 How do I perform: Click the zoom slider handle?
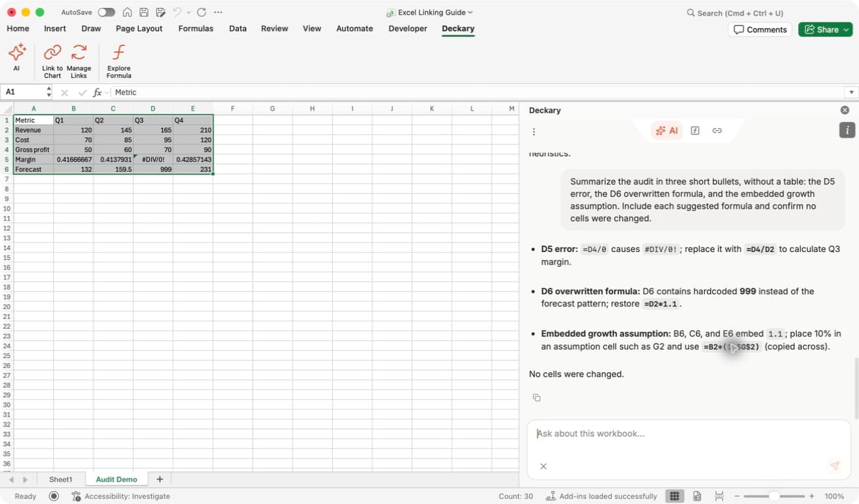coord(774,496)
